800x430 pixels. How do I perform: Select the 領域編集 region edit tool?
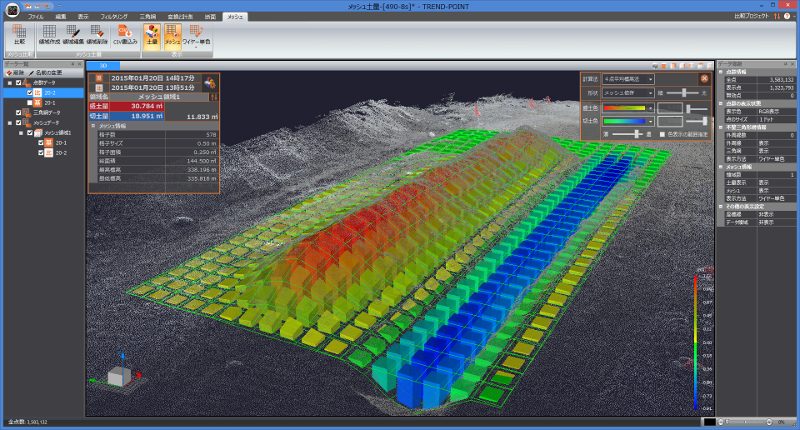click(x=73, y=35)
